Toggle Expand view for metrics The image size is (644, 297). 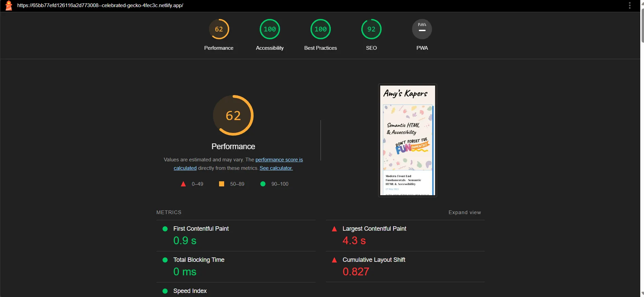coord(465,212)
